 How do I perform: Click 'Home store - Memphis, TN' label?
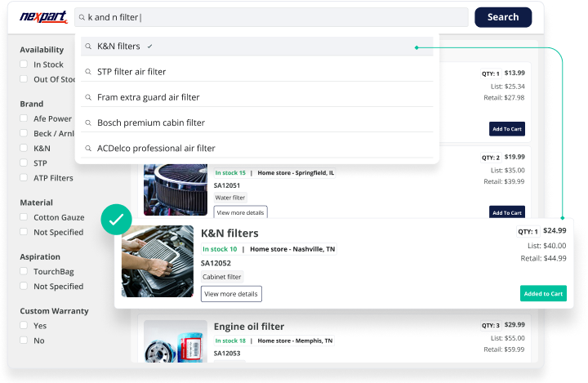[x=295, y=341]
